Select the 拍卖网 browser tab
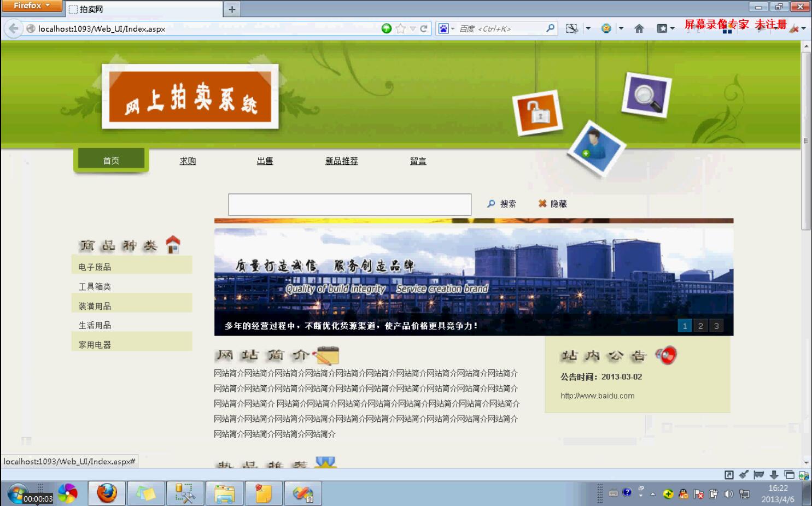 click(144, 9)
